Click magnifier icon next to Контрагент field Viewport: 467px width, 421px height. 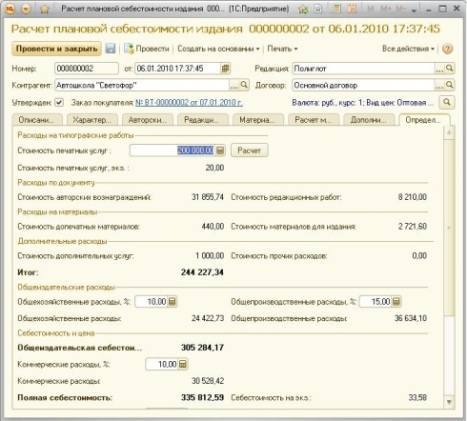(x=244, y=85)
